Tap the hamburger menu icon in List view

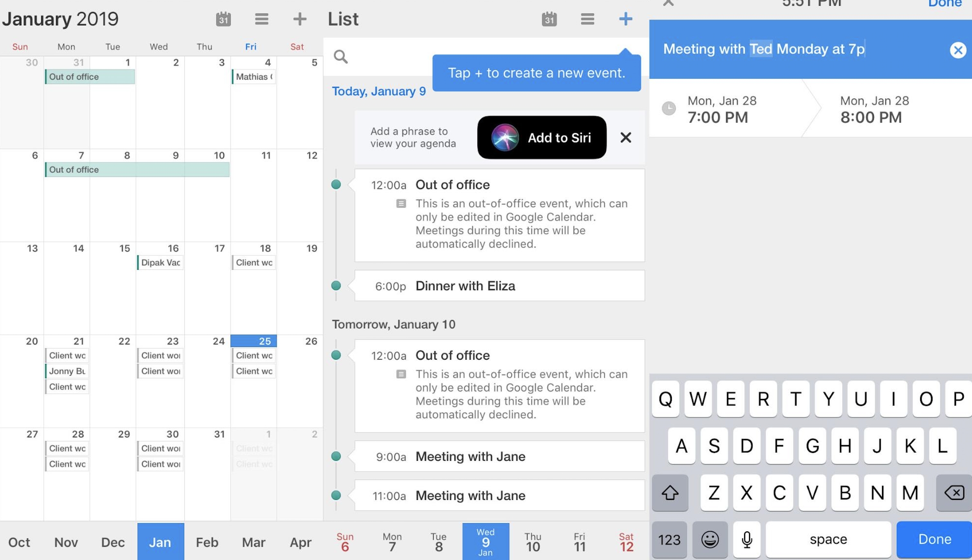[587, 19]
